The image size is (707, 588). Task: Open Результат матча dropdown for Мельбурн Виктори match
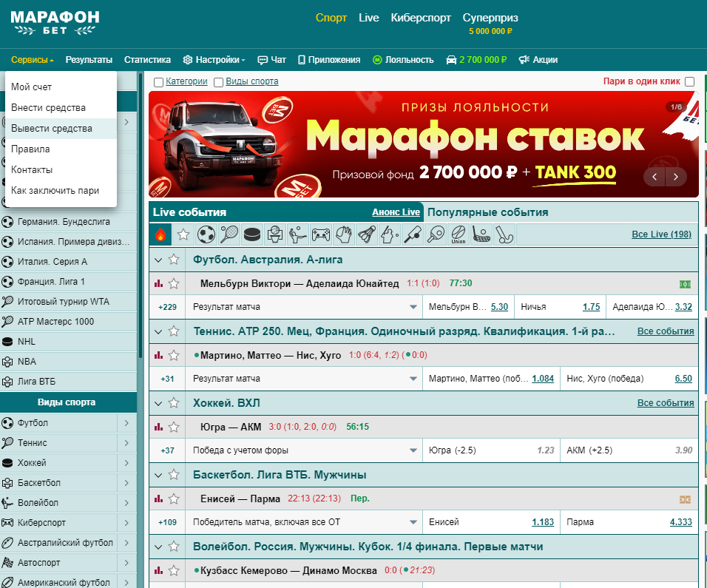(x=304, y=307)
